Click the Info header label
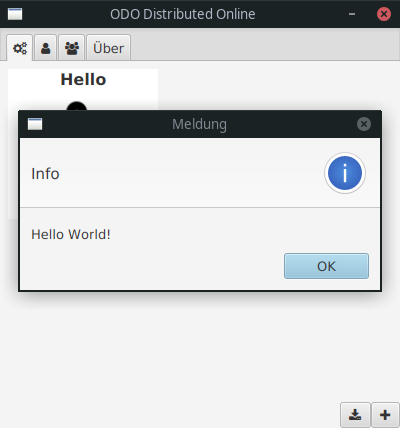The image size is (400, 428). 45,173
